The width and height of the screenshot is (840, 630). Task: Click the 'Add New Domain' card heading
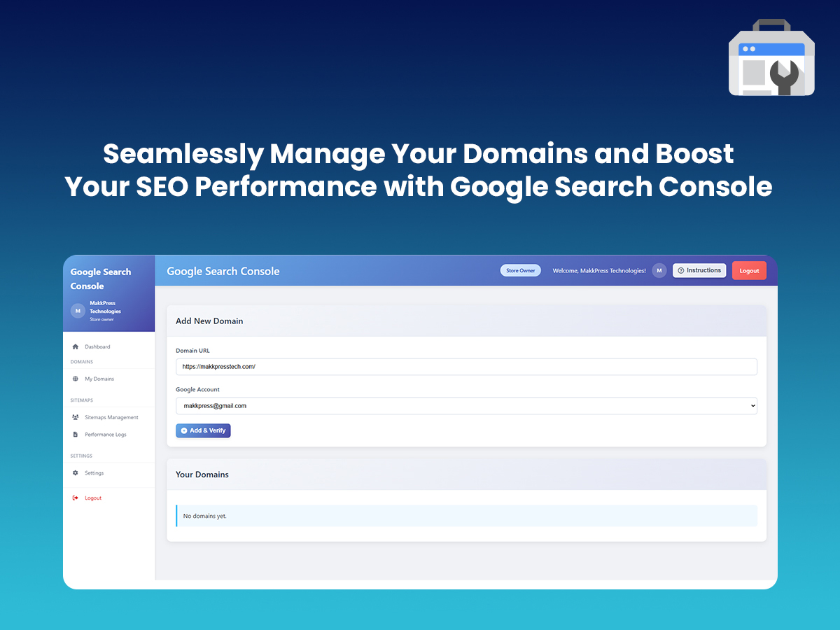pyautogui.click(x=209, y=321)
